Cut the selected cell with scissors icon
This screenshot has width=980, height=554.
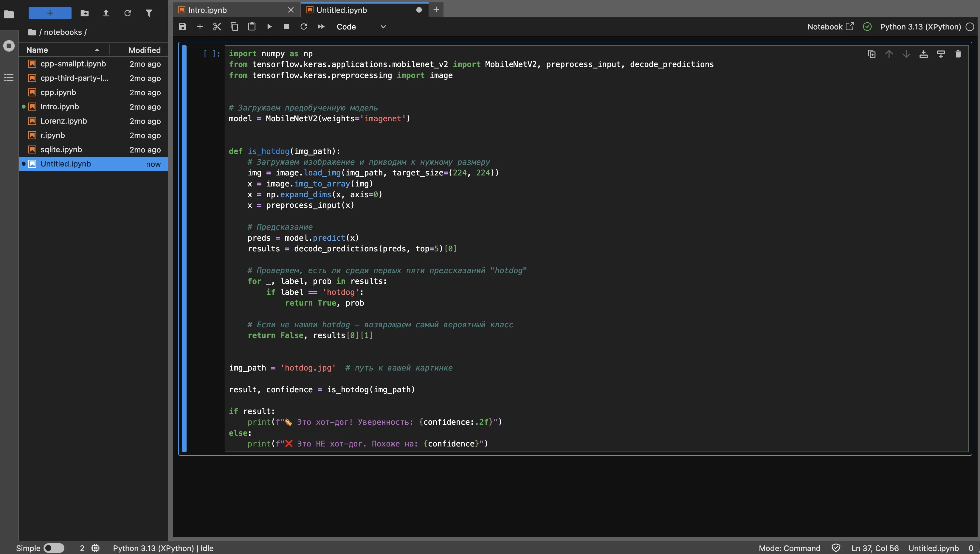(x=217, y=27)
